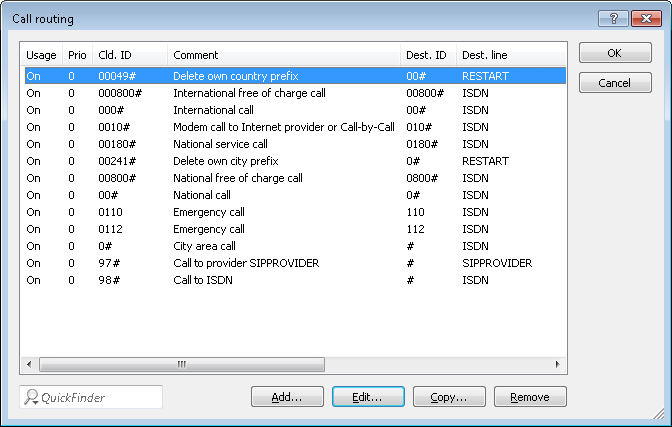Screen dimensions: 672x427
Task: Click the horizontal scrollbar left arrow
Action: (x=29, y=365)
